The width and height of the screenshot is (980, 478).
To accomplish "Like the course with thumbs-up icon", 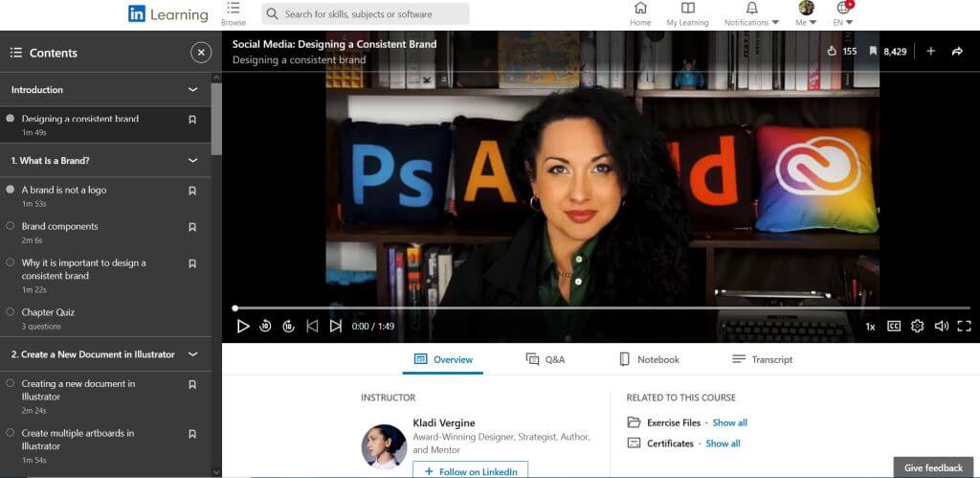I will point(832,52).
